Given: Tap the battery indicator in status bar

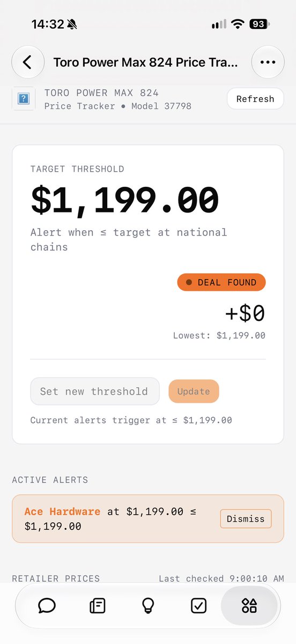Looking at the screenshot, I should [x=260, y=24].
